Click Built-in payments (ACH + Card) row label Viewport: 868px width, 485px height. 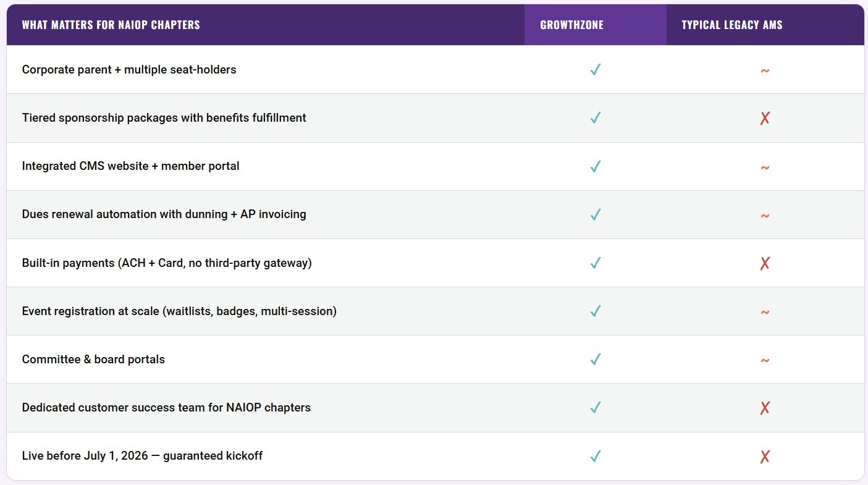click(x=167, y=263)
